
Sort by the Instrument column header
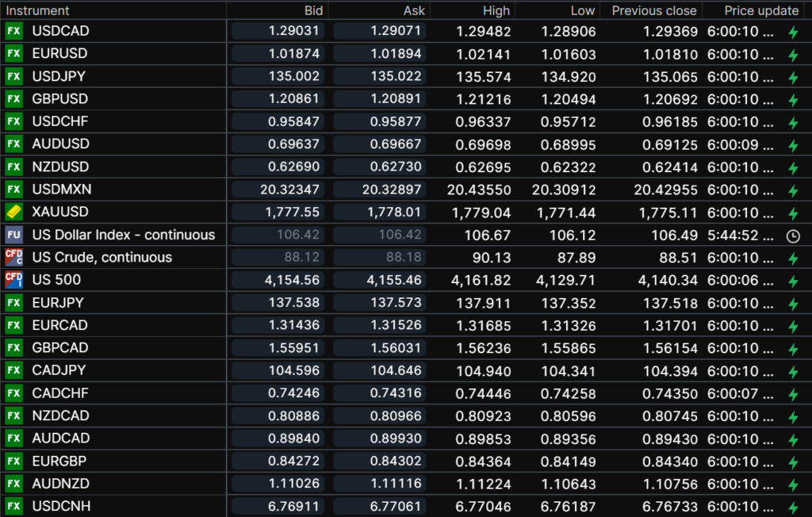click(x=38, y=10)
